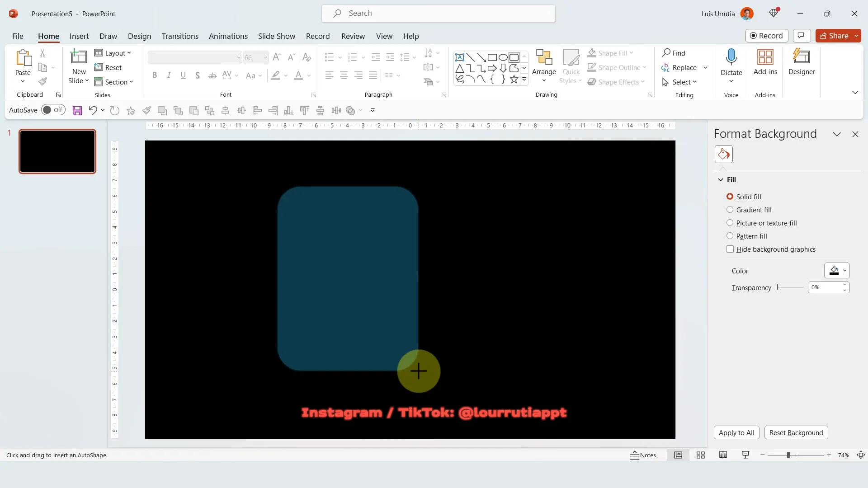
Task: Click Reset in the Slides group
Action: 108,67
